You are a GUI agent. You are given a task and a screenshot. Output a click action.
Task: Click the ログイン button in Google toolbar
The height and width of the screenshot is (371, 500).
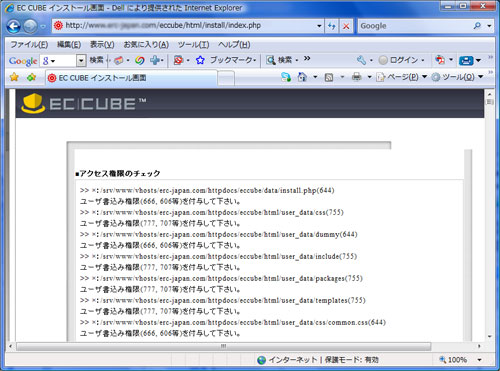click(402, 60)
